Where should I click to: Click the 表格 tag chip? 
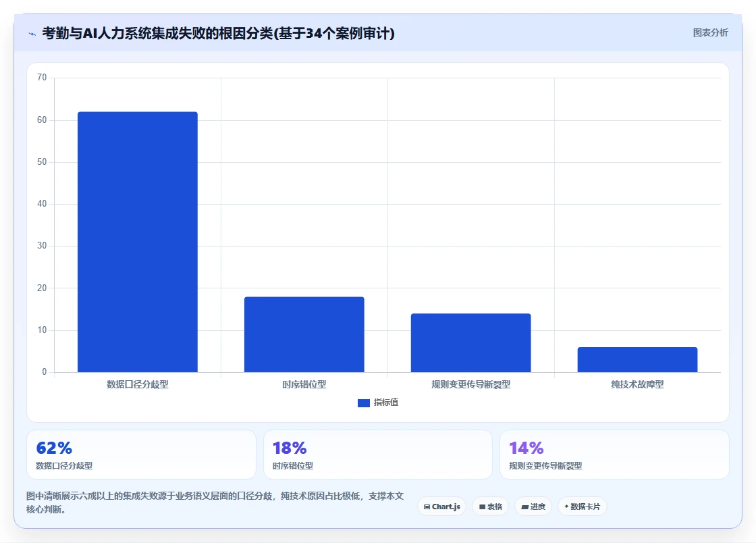pos(490,507)
